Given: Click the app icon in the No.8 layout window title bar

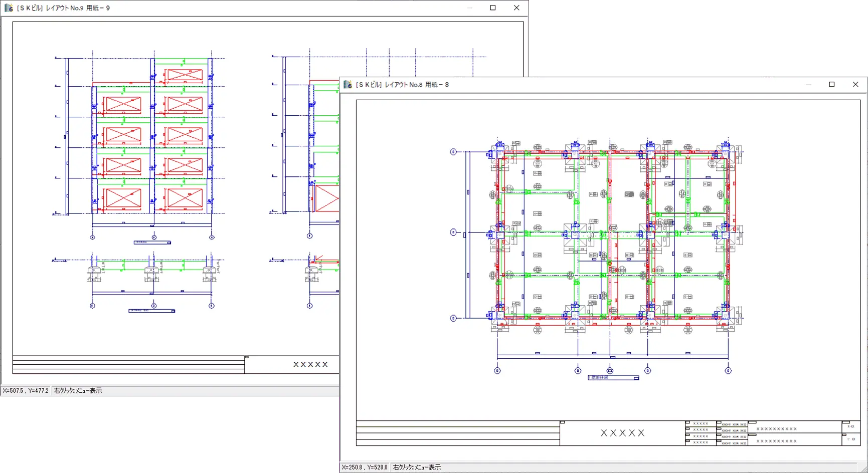Looking at the screenshot, I should pyautogui.click(x=348, y=85).
